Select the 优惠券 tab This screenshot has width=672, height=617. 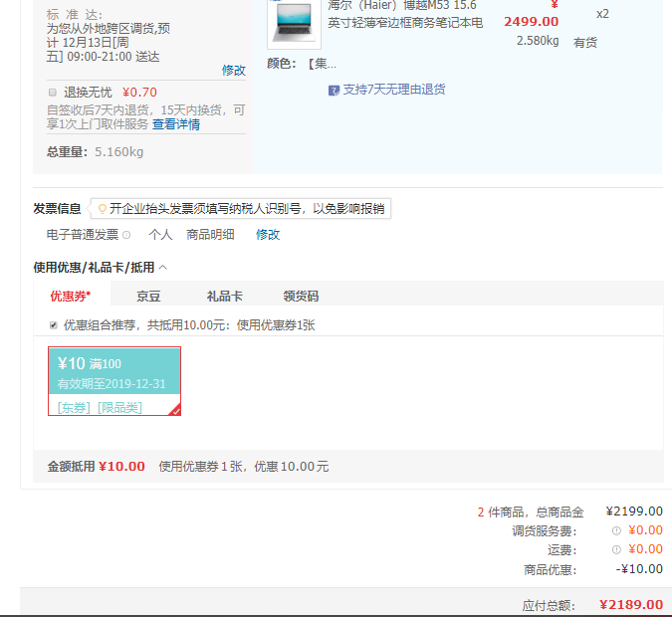coord(71,296)
